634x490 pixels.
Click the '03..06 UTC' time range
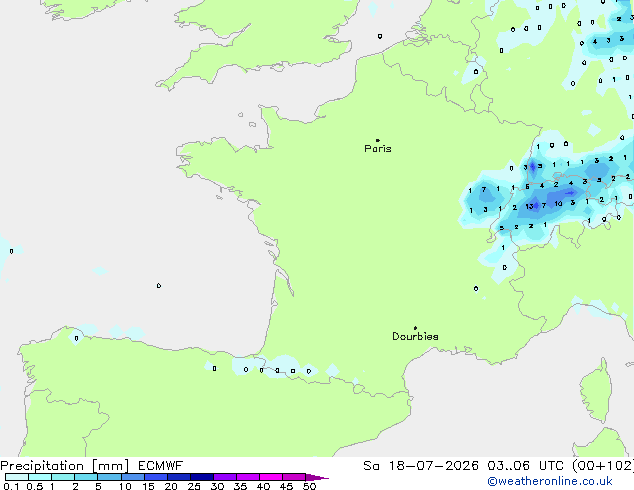tap(525, 466)
